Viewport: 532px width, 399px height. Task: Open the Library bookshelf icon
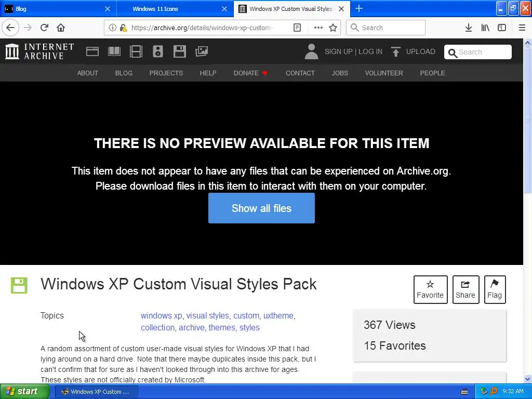coord(485,28)
